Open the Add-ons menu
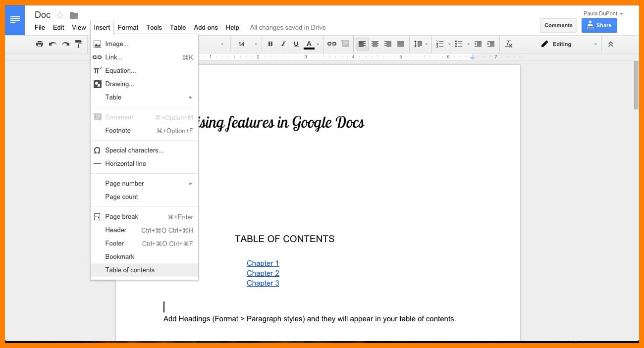The image size is (644, 348). 206,27
